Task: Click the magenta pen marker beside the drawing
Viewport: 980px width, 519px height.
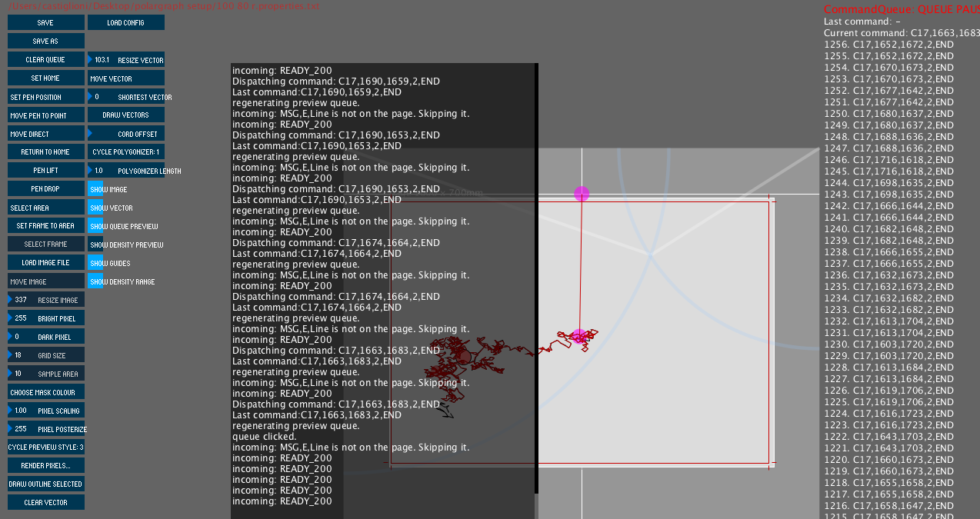Action: click(x=579, y=337)
